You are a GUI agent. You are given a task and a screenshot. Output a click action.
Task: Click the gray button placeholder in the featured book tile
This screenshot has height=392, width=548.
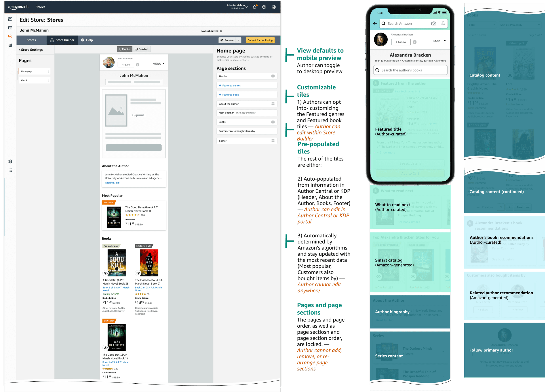click(134, 147)
